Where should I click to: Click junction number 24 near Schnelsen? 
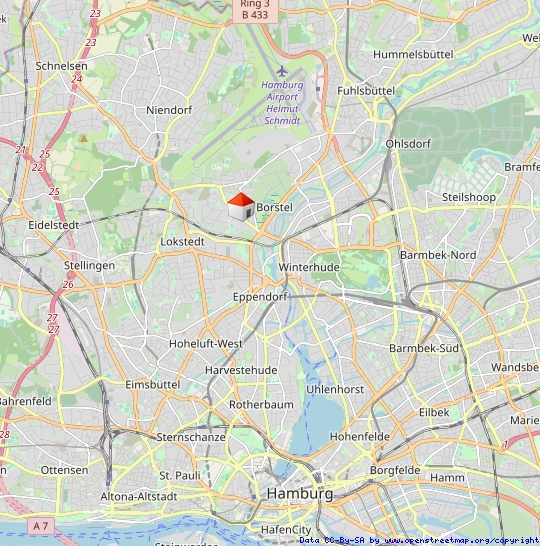point(77,79)
